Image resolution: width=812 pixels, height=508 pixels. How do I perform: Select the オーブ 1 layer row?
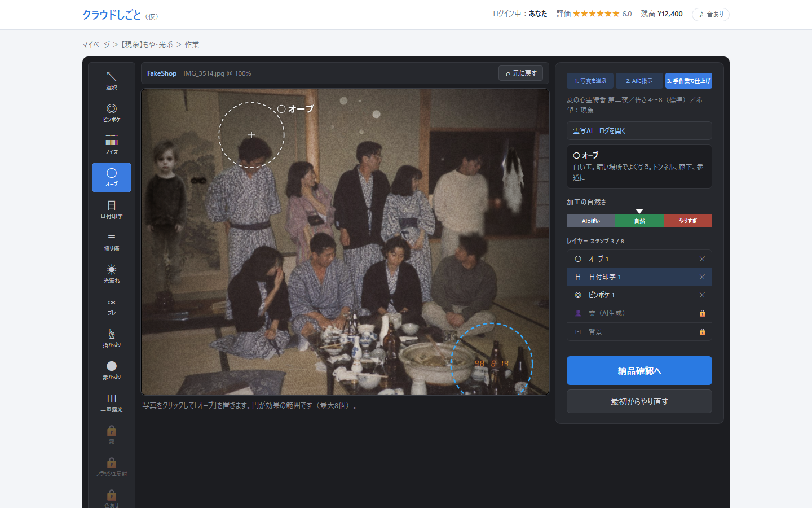click(x=639, y=259)
